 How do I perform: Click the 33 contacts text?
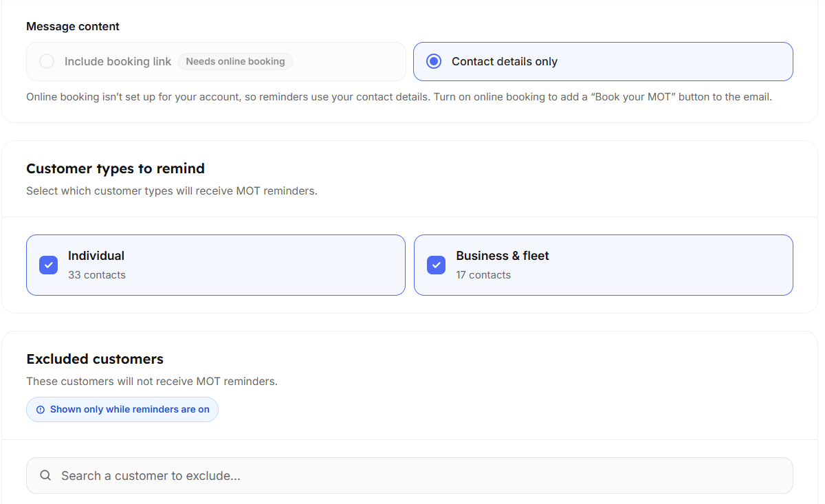[x=97, y=274]
